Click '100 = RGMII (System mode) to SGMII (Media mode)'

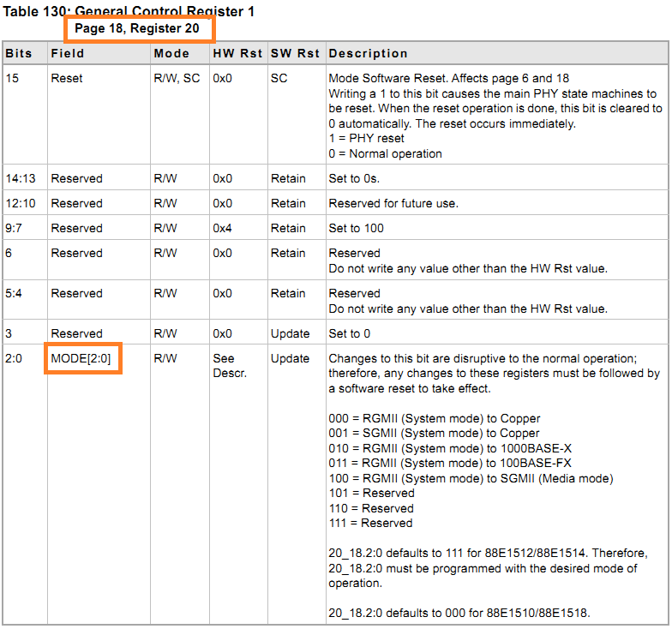coord(471,478)
